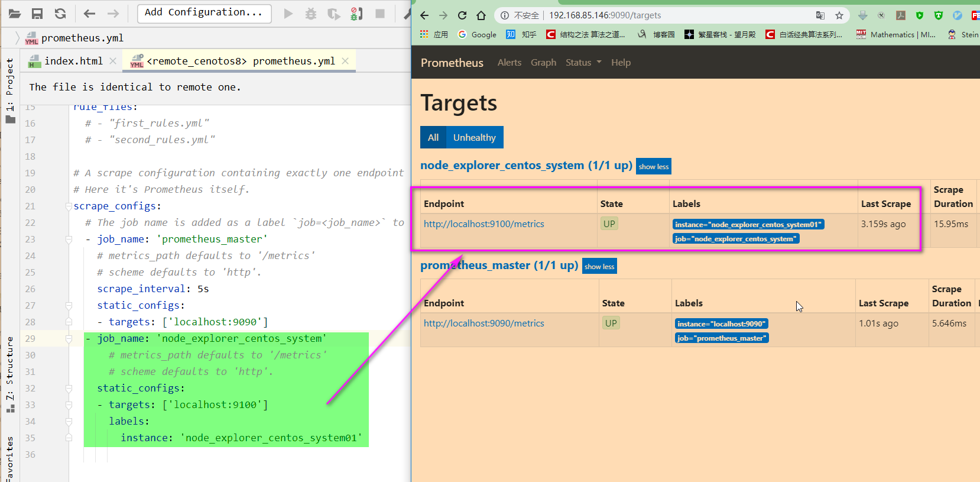The height and width of the screenshot is (482, 980).
Task: Open the prometheus_master heading link
Action: tap(499, 265)
